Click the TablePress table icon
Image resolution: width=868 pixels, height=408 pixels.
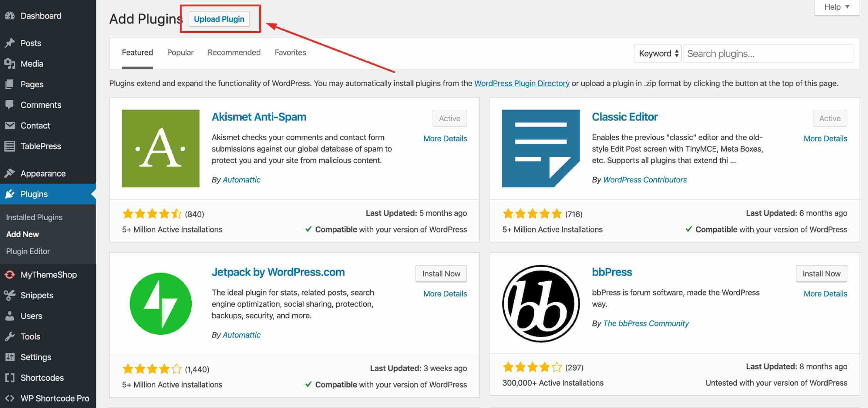click(x=10, y=146)
